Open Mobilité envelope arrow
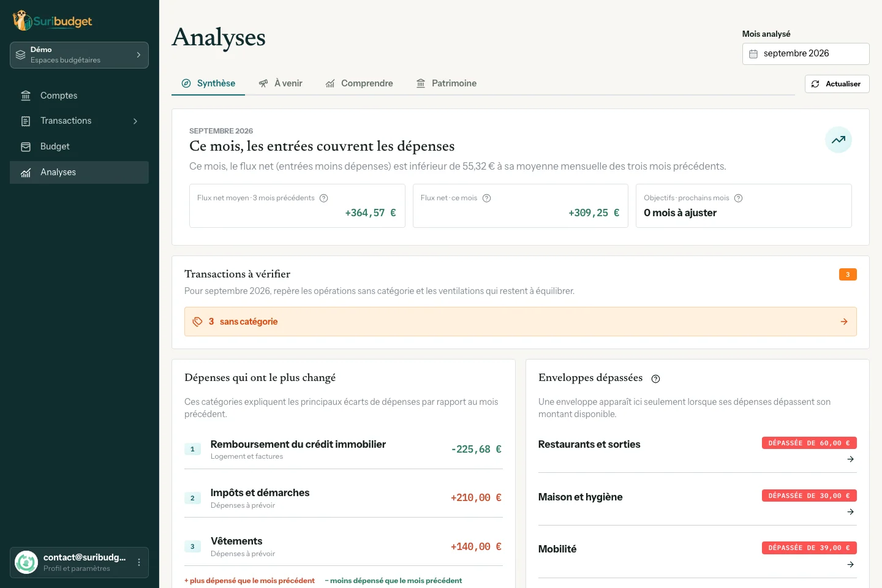This screenshot has width=882, height=588. (x=851, y=565)
